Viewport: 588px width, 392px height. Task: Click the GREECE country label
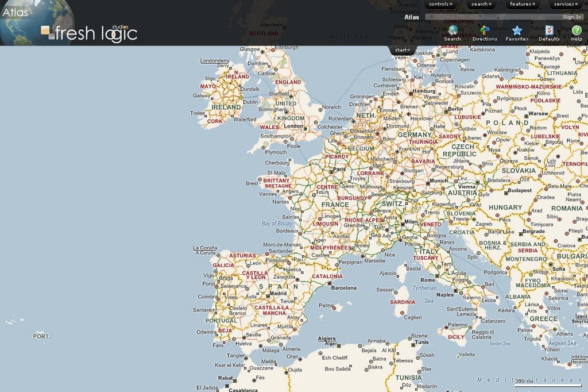coord(543,318)
